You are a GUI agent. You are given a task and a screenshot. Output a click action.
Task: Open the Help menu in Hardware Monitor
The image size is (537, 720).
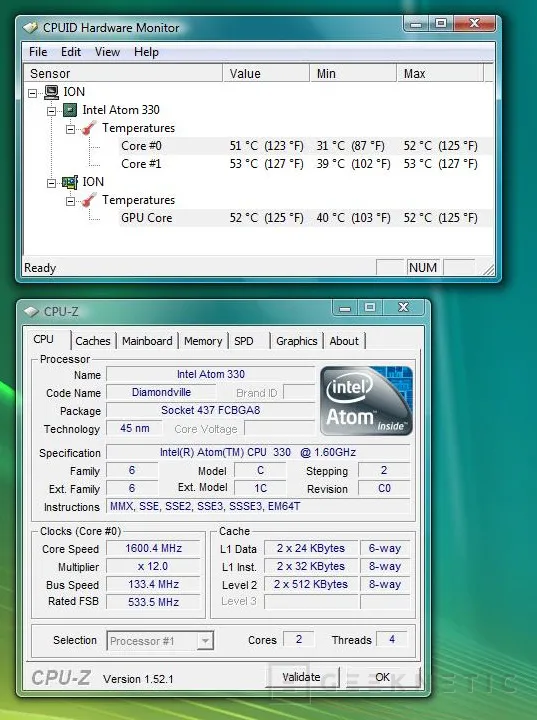pos(146,52)
